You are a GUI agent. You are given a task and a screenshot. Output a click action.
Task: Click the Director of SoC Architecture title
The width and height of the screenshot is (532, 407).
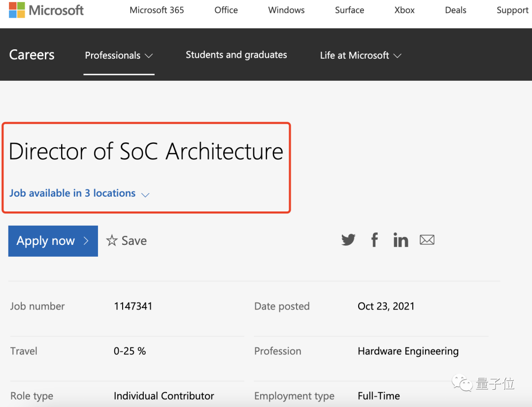pos(146,151)
